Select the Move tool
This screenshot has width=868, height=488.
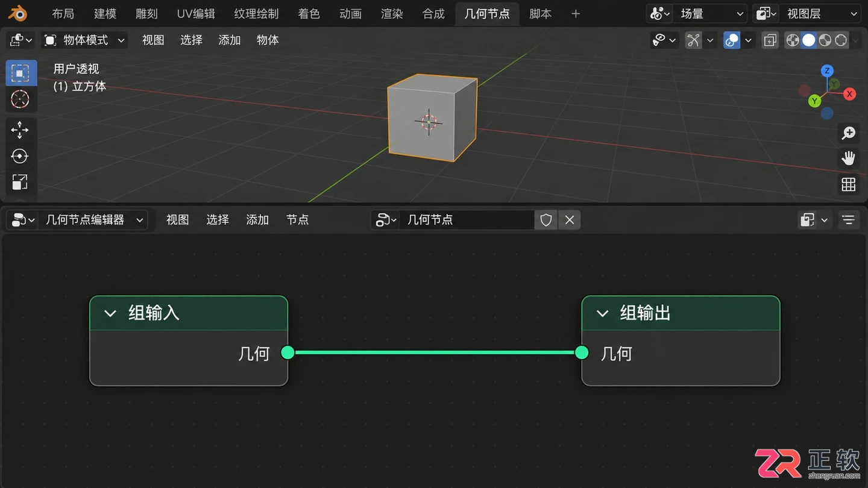point(20,130)
